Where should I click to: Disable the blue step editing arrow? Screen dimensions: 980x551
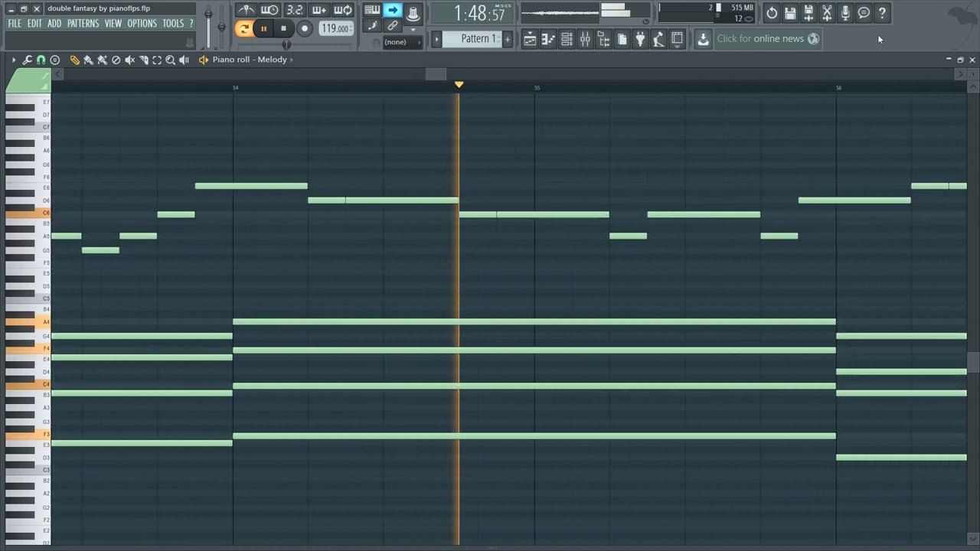pyautogui.click(x=393, y=10)
